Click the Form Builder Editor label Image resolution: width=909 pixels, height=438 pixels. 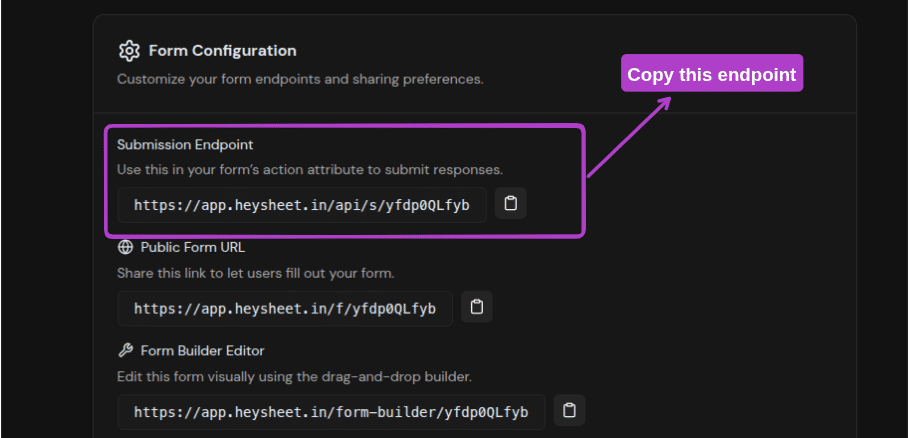coord(202,351)
